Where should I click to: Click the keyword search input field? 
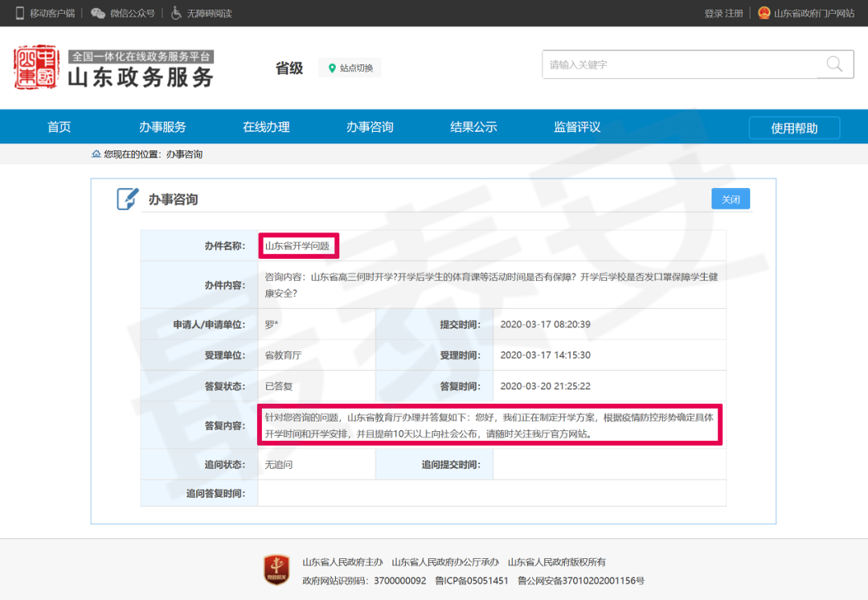point(679,64)
